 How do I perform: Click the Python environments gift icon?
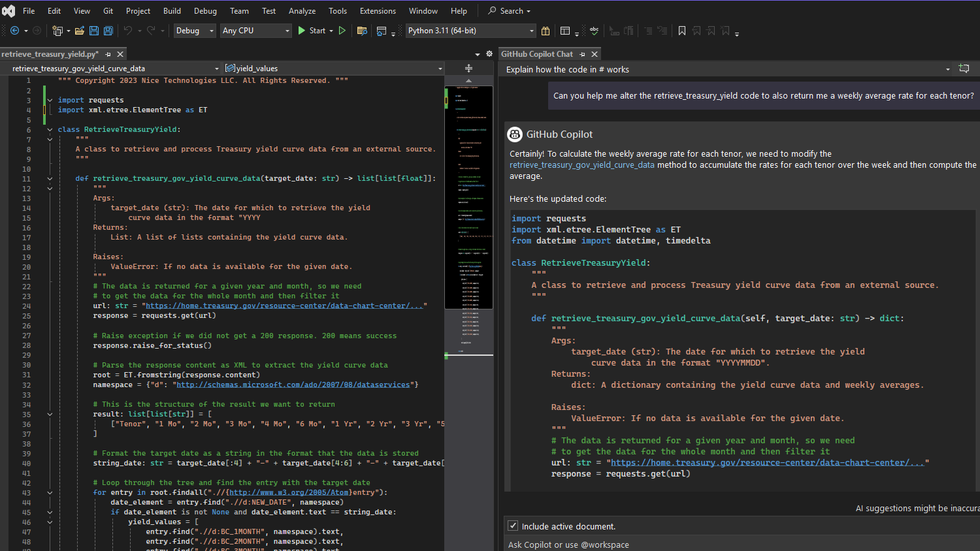[546, 31]
